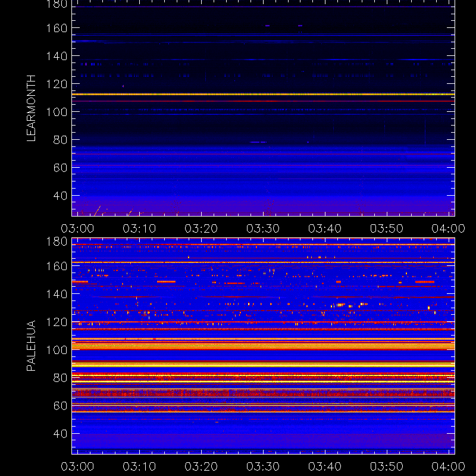The width and height of the screenshot is (476, 476).
Task: Select the 140 frequency tick on Learmonth plot
Action: coord(57,56)
